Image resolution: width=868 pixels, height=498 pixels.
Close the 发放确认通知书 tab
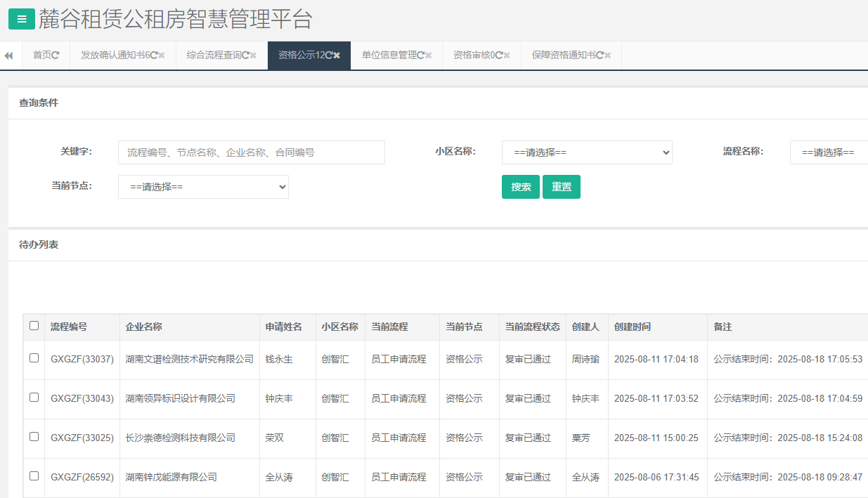(162, 55)
